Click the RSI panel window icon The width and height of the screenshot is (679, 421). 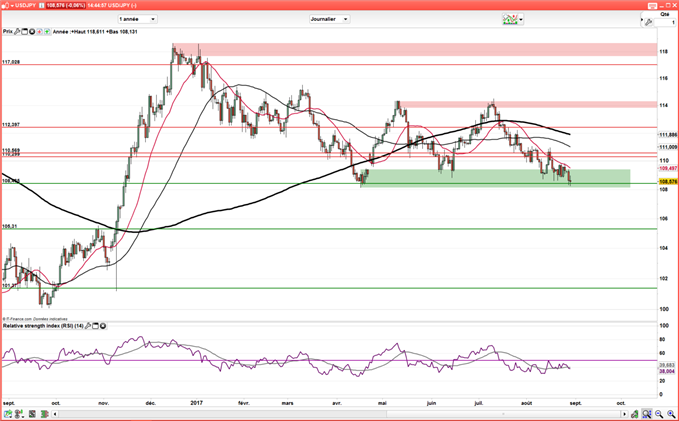coord(96,326)
